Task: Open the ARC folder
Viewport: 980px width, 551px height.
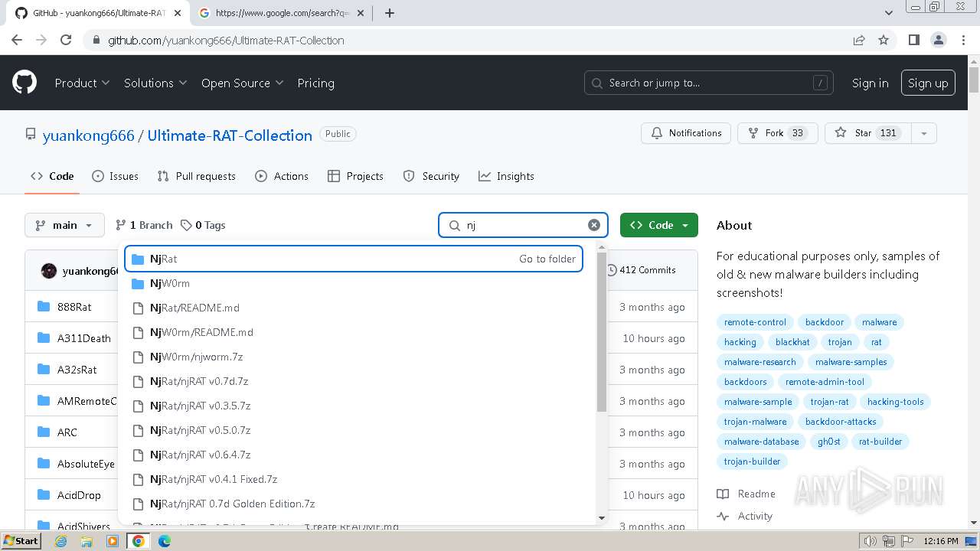Action: (x=67, y=432)
